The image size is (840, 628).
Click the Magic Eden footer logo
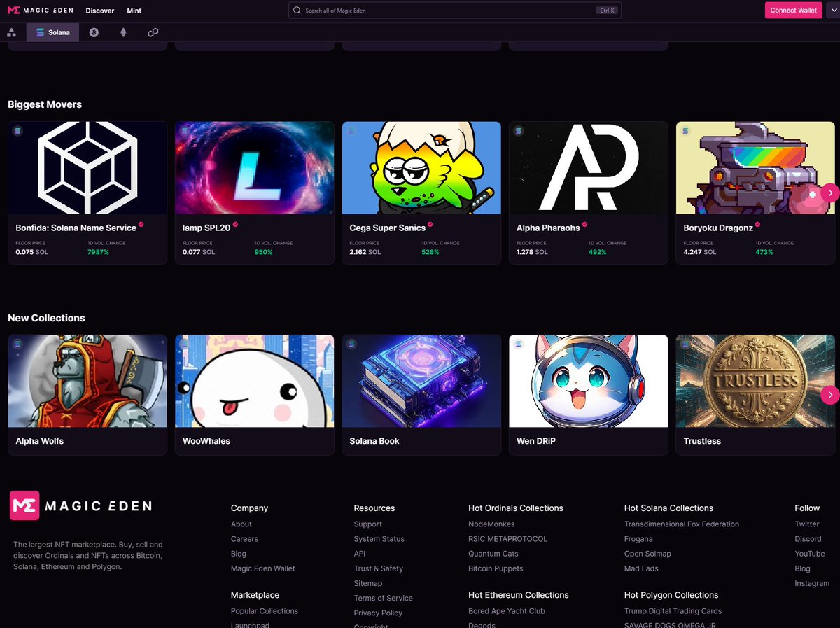pos(80,505)
